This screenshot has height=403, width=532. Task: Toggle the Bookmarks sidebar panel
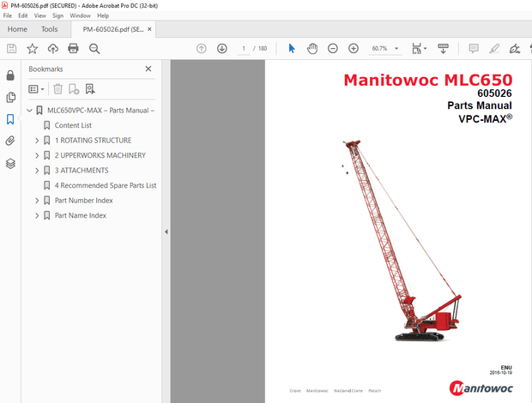10,119
